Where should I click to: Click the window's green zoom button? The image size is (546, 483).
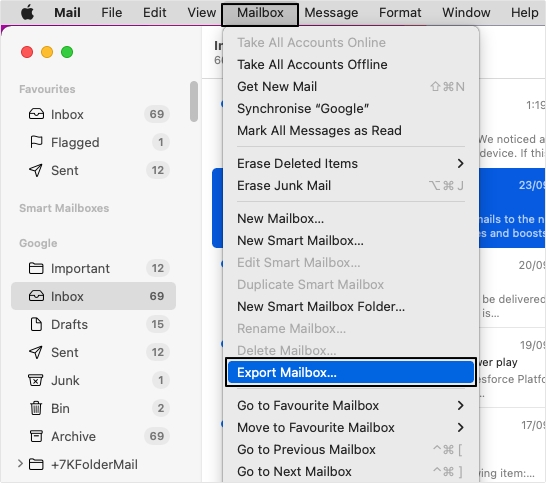pos(67,52)
